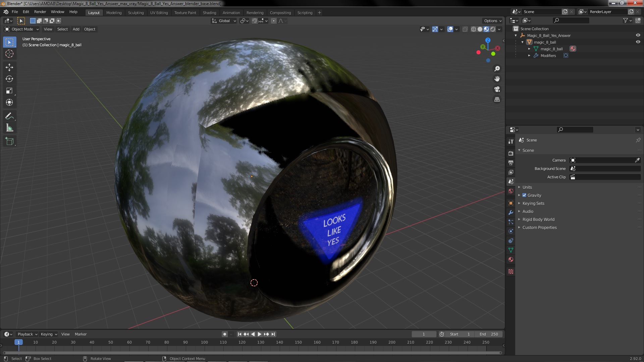
Task: Uncheck the Gravity checkbox
Action: (x=524, y=195)
